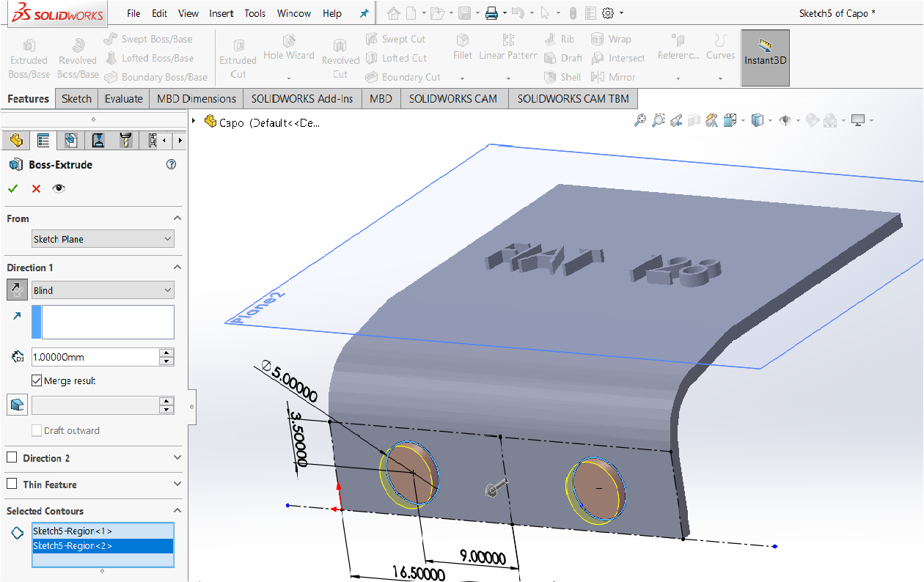Viewport: 924px width, 582px height.
Task: Cancel the Boss-Extrude with red X
Action: point(36,188)
